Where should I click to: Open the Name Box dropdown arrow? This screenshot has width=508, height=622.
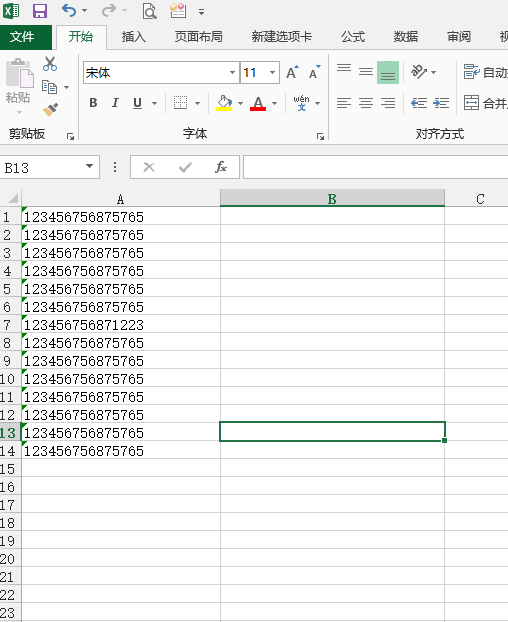[x=90, y=167]
